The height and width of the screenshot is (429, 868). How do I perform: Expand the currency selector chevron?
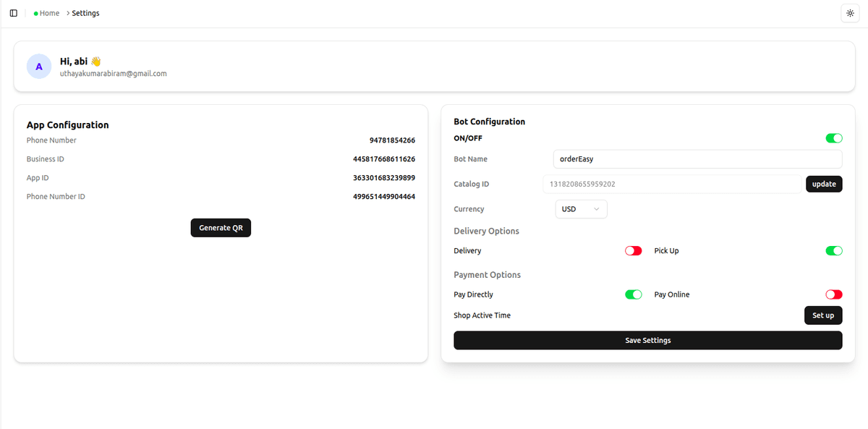[595, 208]
